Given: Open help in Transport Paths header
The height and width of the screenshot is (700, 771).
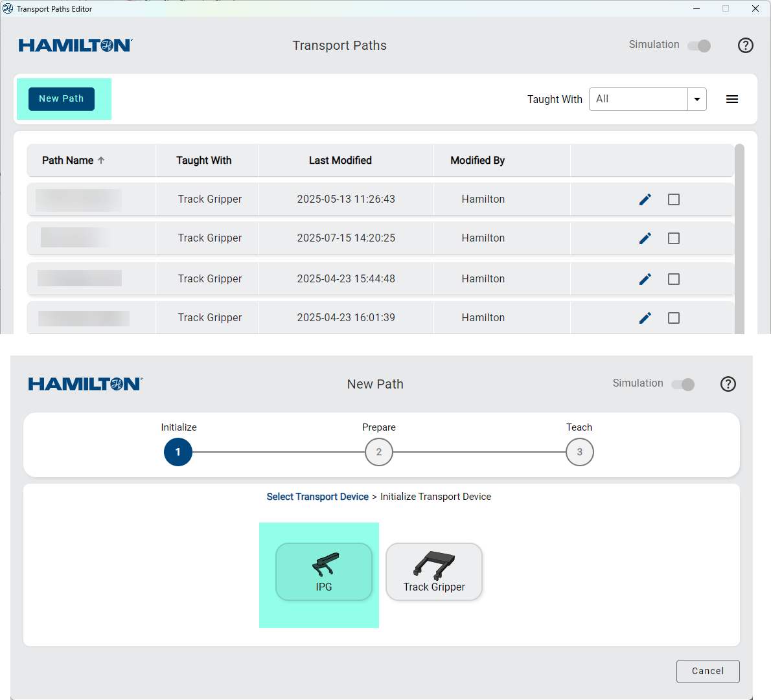Looking at the screenshot, I should (x=745, y=45).
